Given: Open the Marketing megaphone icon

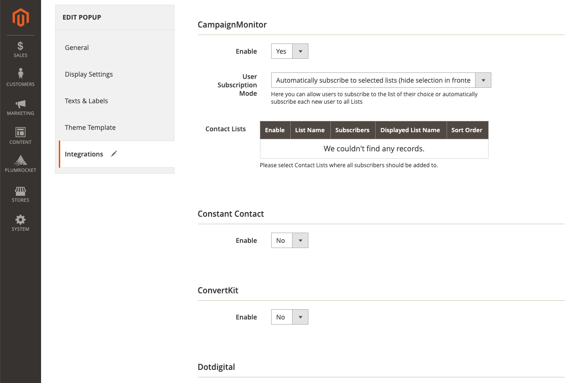Looking at the screenshot, I should [x=21, y=107].
